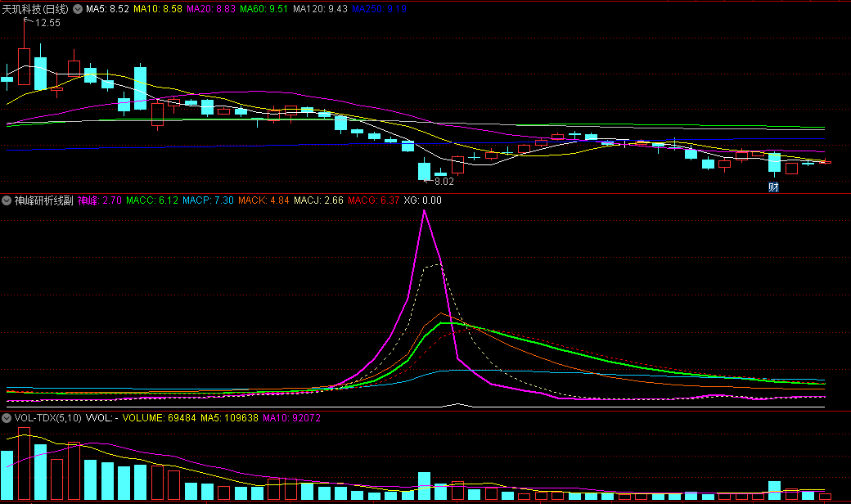Click the 神峰研析线副 indicator name
Screen dimensions: 851x504
[44, 200]
